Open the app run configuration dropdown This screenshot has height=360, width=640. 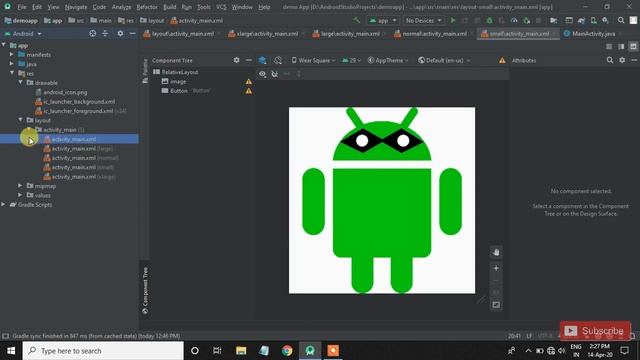383,20
